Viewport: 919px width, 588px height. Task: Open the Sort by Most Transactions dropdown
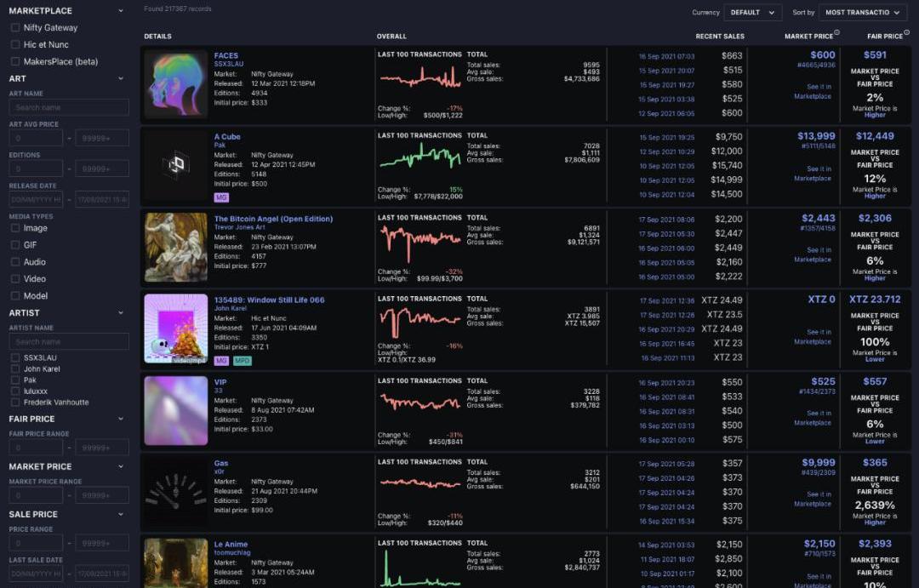pos(863,12)
